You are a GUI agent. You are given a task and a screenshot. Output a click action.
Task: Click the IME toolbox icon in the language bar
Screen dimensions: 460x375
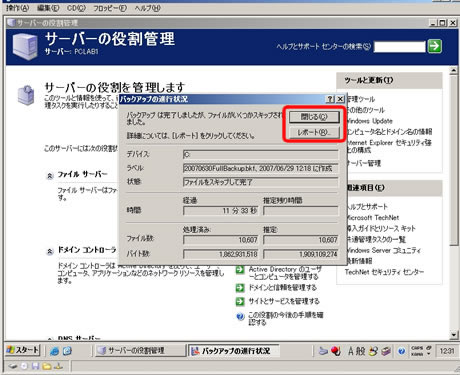coord(386,351)
